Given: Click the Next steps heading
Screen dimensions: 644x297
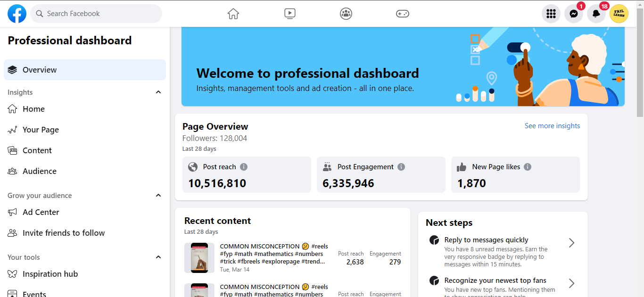Looking at the screenshot, I should click(449, 223).
